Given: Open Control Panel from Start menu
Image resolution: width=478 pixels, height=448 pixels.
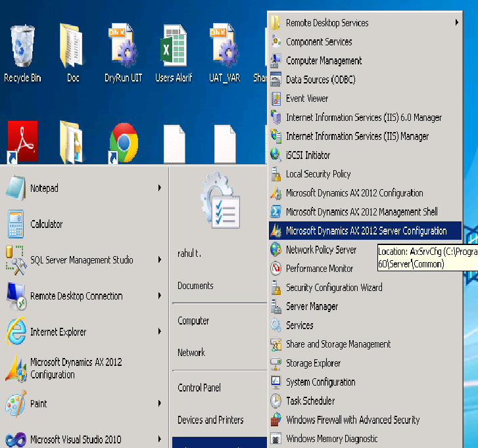Looking at the screenshot, I should coord(199,388).
